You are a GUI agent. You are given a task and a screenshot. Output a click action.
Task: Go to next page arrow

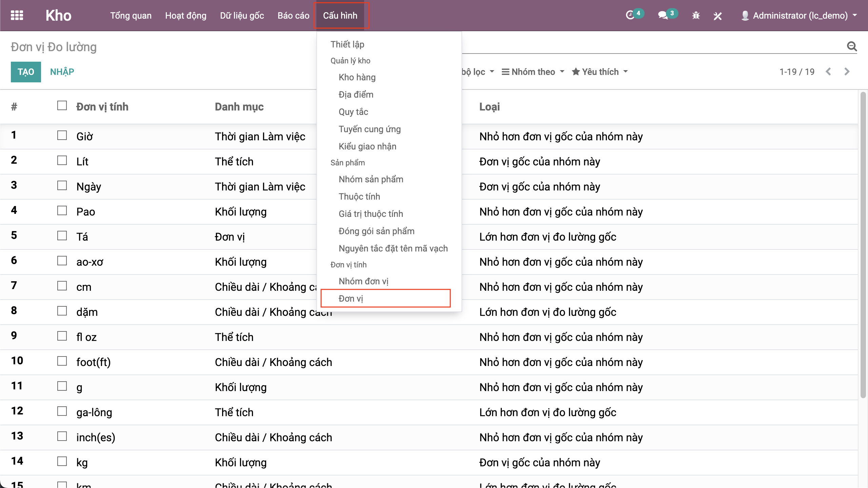[x=847, y=72]
